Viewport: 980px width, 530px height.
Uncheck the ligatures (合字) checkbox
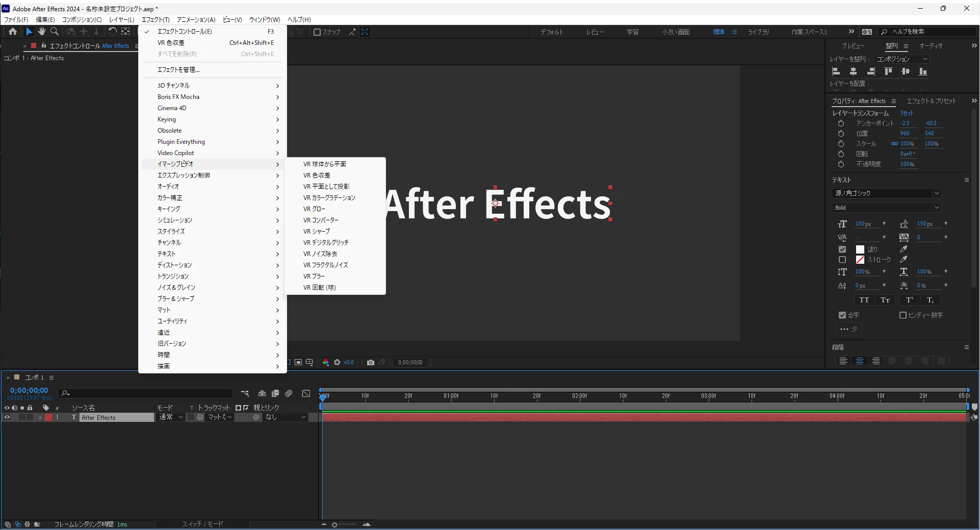click(x=842, y=315)
